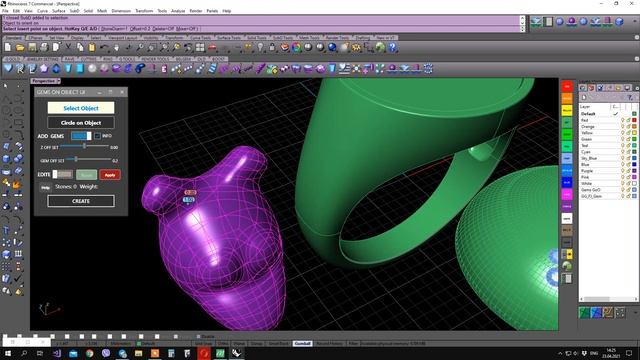640x360 pixels.
Task: Toggle visibility bulb for Red layer
Action: tap(623, 120)
